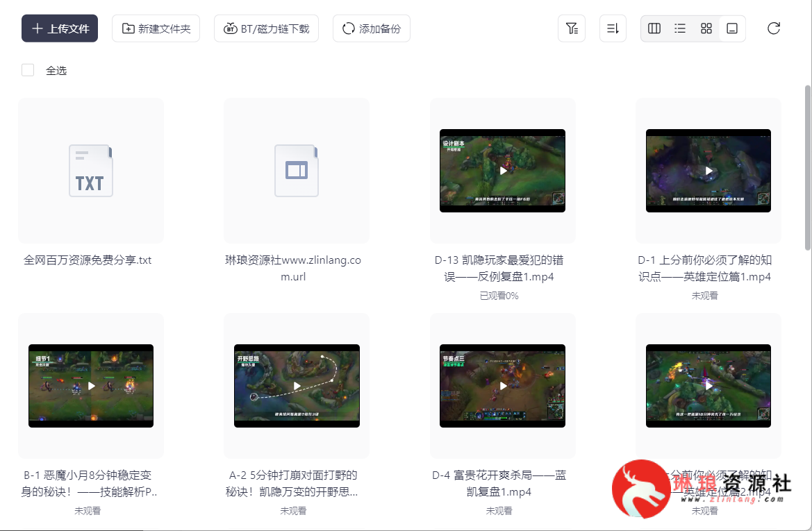The image size is (812, 531).
Task: Tick the 全选 select-all checkbox
Action: click(28, 70)
